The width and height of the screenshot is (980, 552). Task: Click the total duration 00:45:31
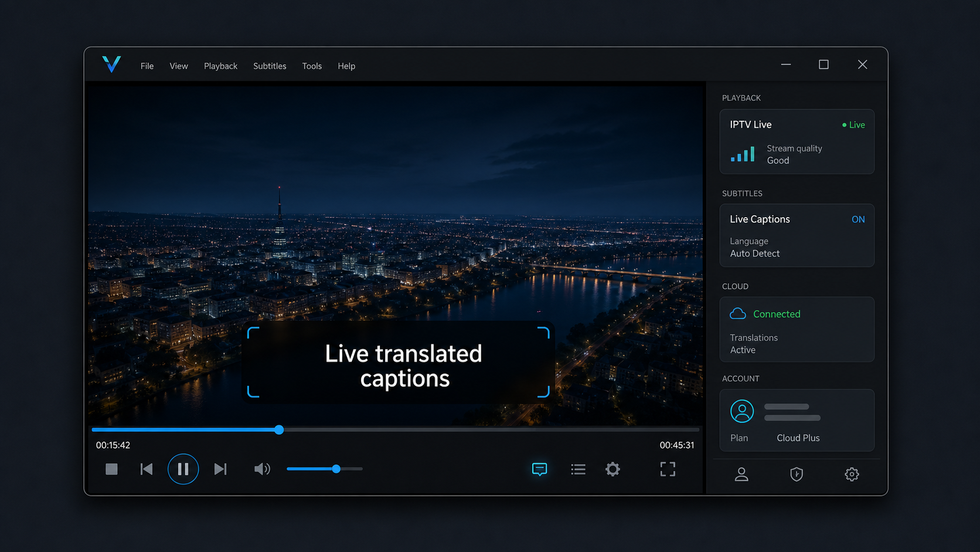coord(677,445)
